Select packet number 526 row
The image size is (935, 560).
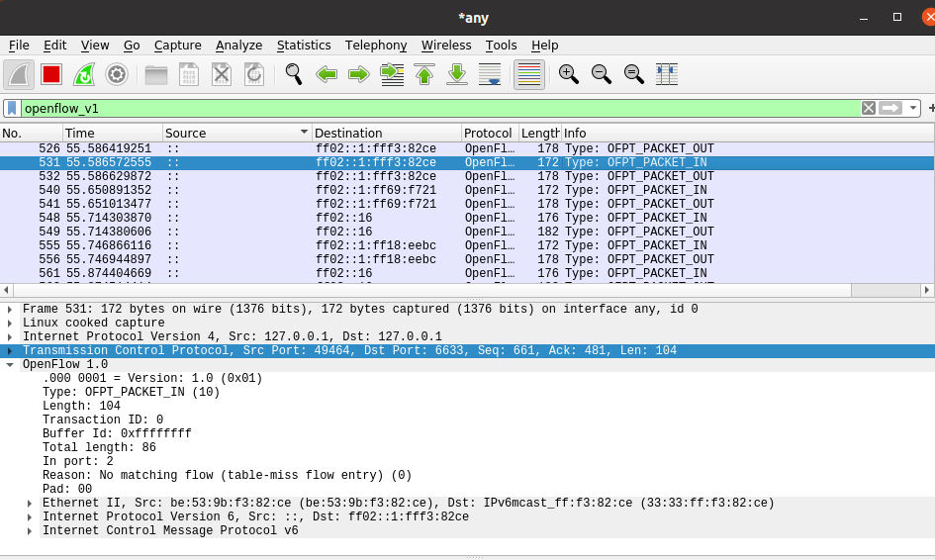[467, 148]
